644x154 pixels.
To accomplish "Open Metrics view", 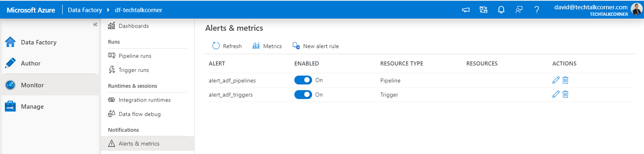I will coord(267,46).
